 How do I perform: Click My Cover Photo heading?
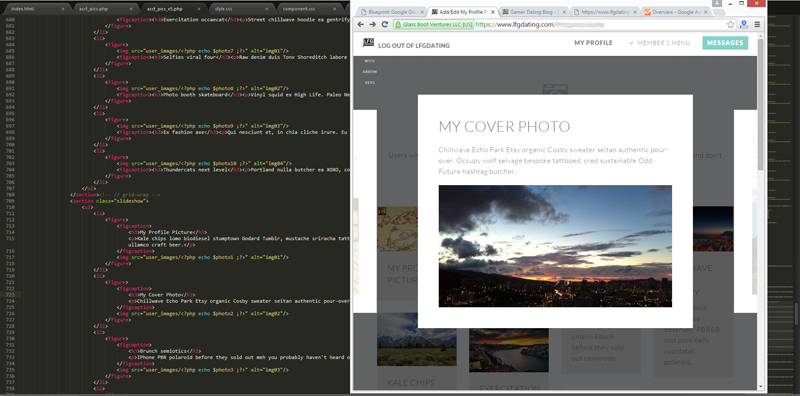[504, 127]
